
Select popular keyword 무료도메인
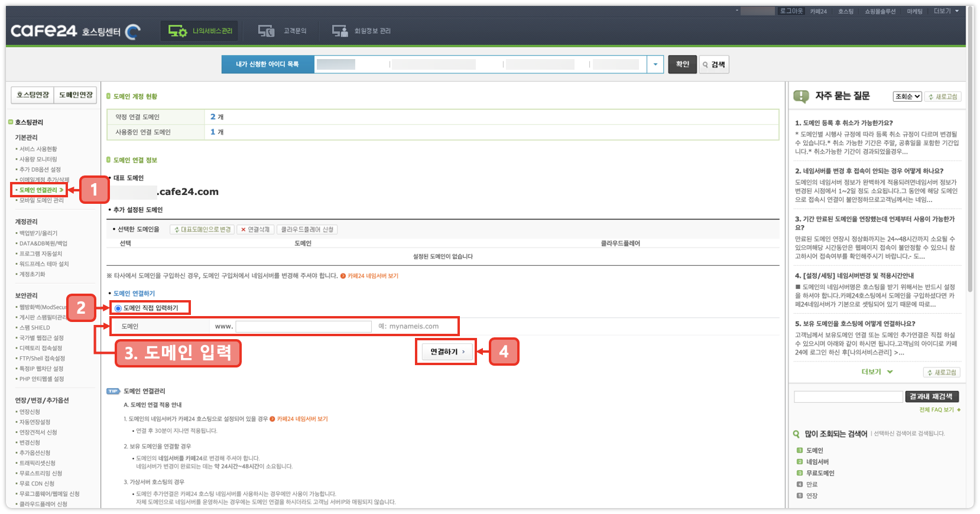pos(820,473)
